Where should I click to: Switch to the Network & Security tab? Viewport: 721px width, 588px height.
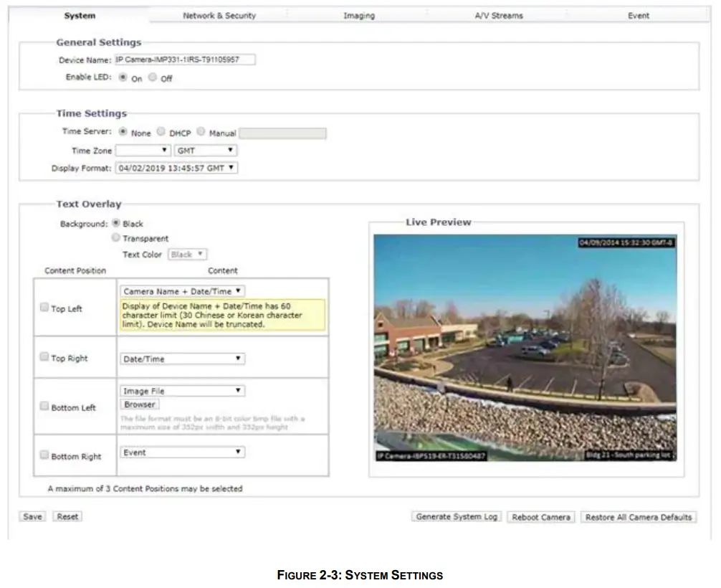(x=219, y=15)
